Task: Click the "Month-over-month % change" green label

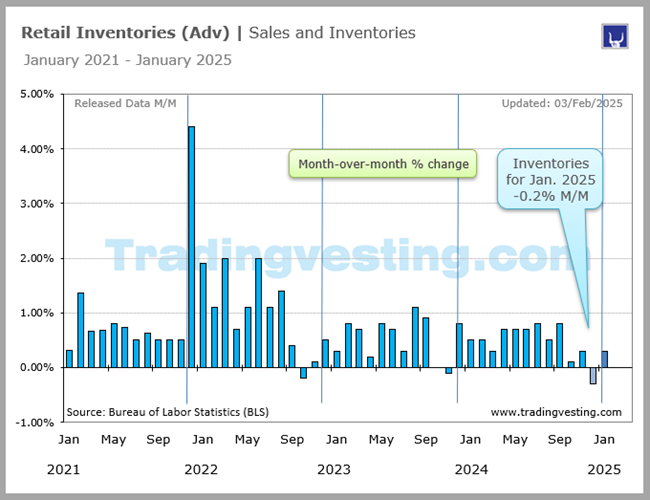Action: coord(383,164)
